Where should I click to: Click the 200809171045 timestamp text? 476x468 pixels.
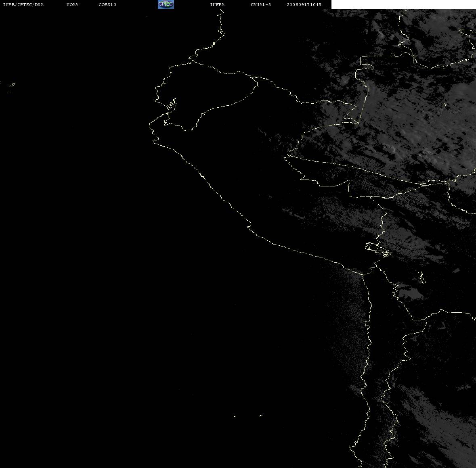point(304,4)
